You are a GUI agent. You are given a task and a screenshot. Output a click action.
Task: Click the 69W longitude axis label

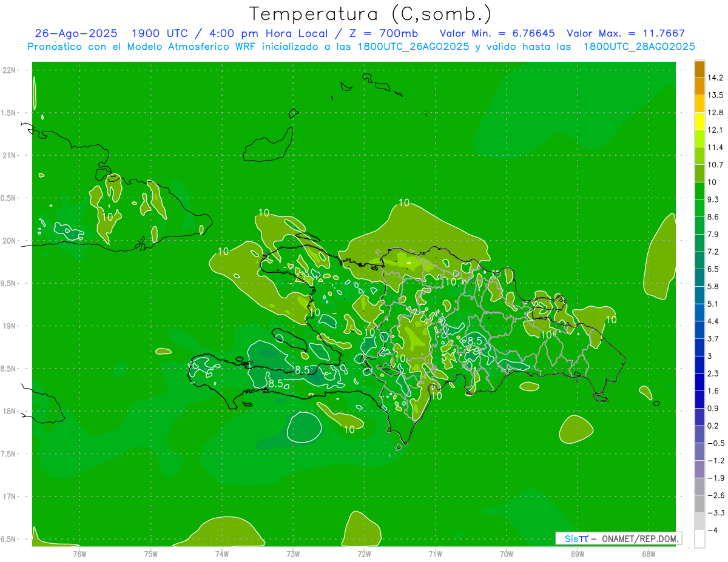click(x=578, y=554)
